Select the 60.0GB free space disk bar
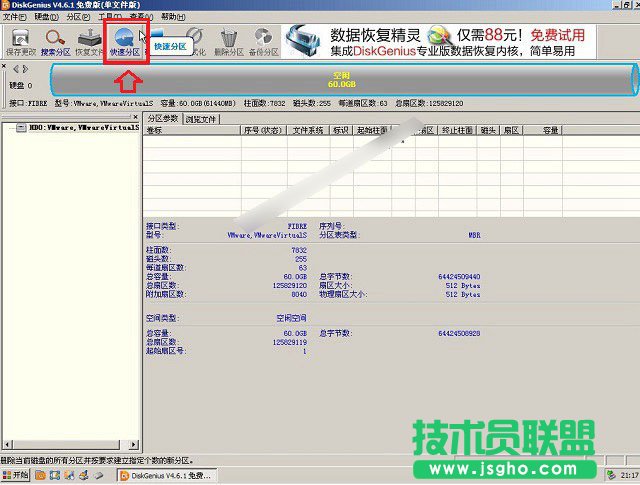 [x=342, y=80]
